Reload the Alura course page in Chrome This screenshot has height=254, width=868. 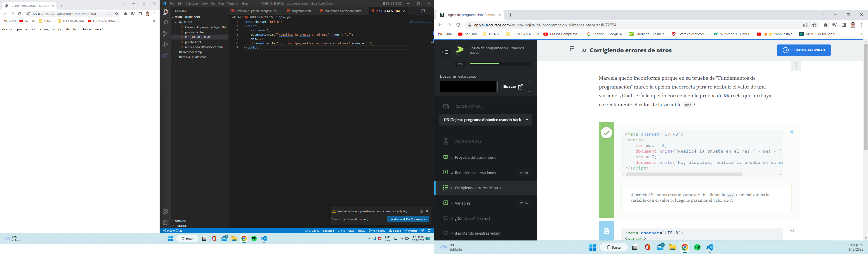[x=458, y=25]
